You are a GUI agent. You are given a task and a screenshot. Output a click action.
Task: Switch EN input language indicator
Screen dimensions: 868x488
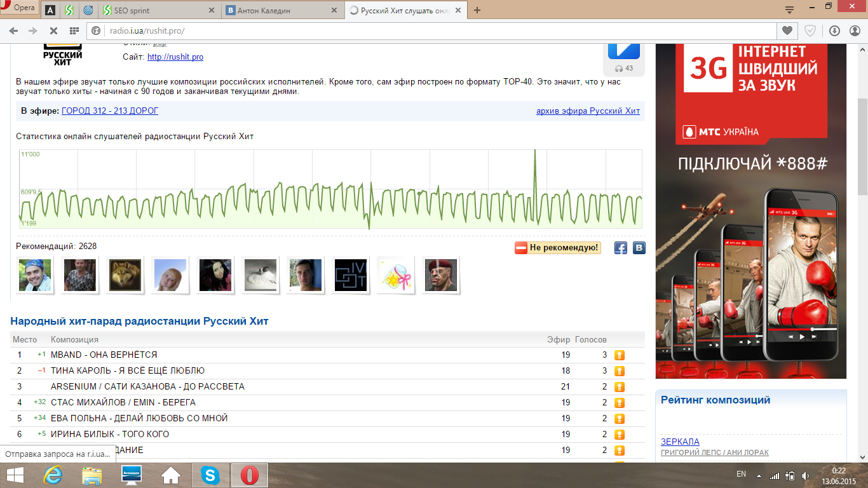coord(741,475)
